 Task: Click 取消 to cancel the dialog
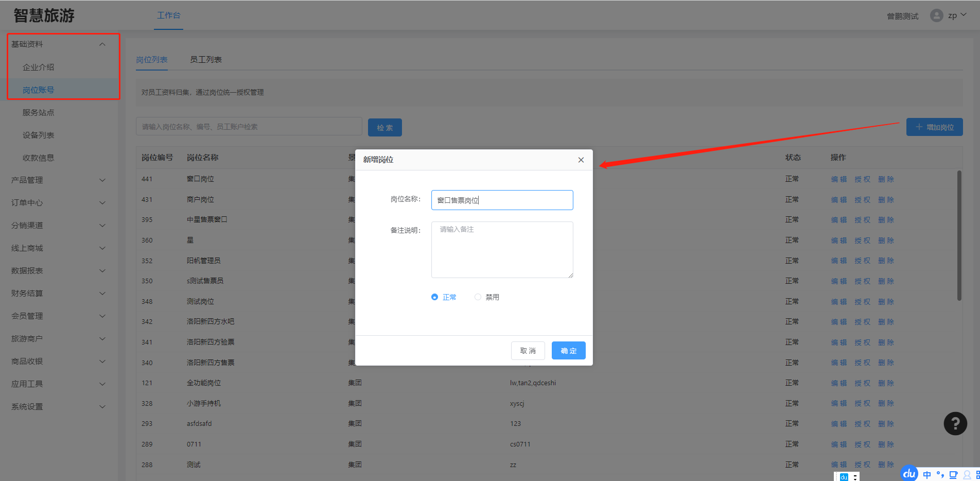click(x=528, y=351)
